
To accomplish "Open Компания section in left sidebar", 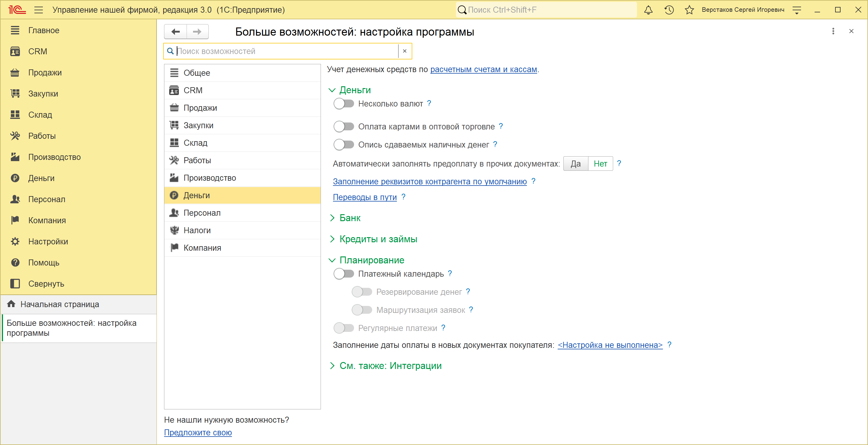I will click(x=79, y=221).
